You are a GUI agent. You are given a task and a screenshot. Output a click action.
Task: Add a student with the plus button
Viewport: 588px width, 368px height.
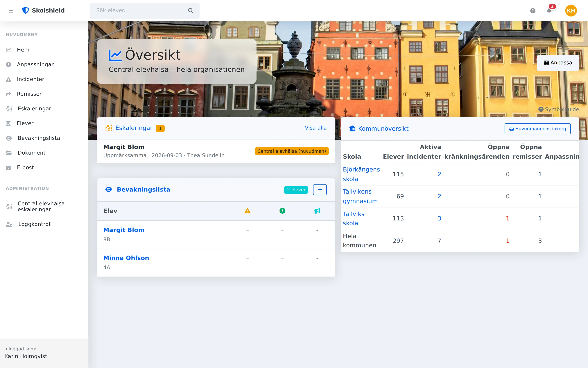point(320,190)
